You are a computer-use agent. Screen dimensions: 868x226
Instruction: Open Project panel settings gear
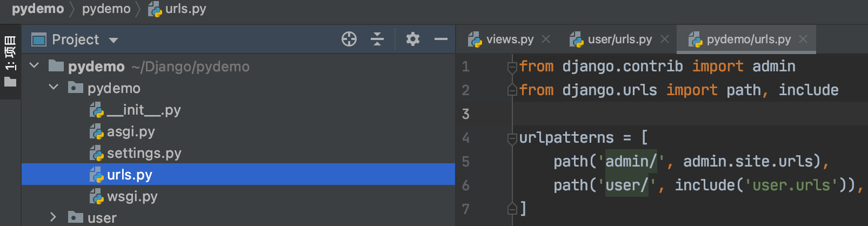coord(413,39)
